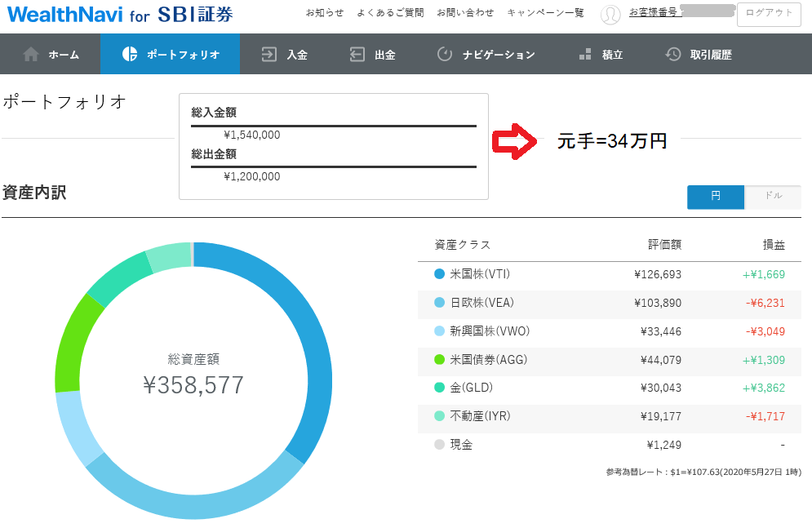The width and height of the screenshot is (812, 528).
Task: Click the bright green AGG donut segment
Action: (x=73, y=348)
